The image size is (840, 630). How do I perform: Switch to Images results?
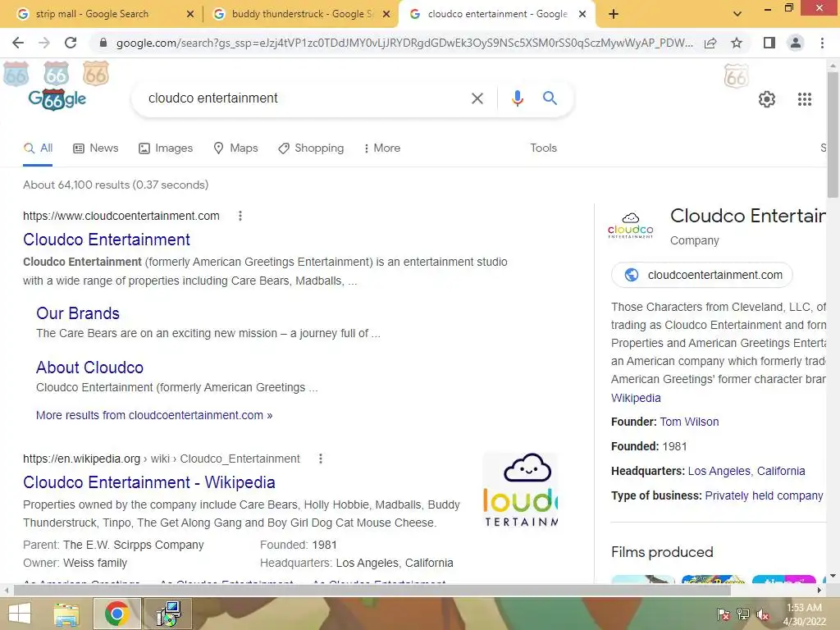166,148
